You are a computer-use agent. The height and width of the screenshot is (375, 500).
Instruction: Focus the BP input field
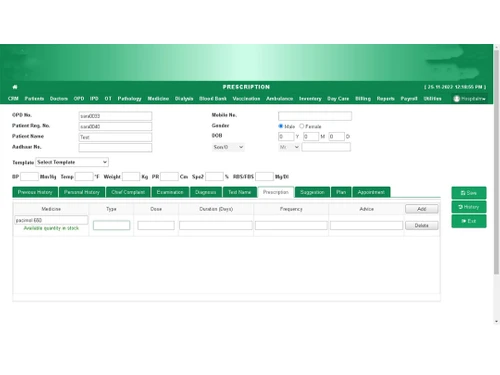[x=29, y=177]
